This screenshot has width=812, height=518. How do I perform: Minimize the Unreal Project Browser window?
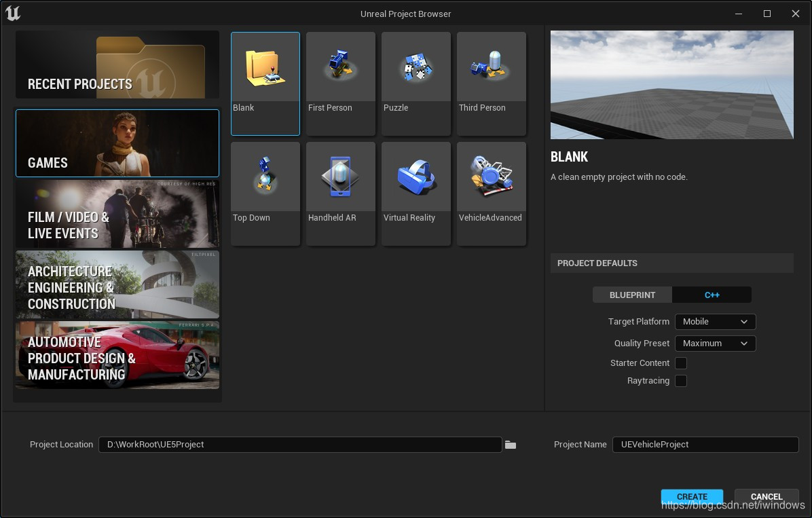(739, 14)
